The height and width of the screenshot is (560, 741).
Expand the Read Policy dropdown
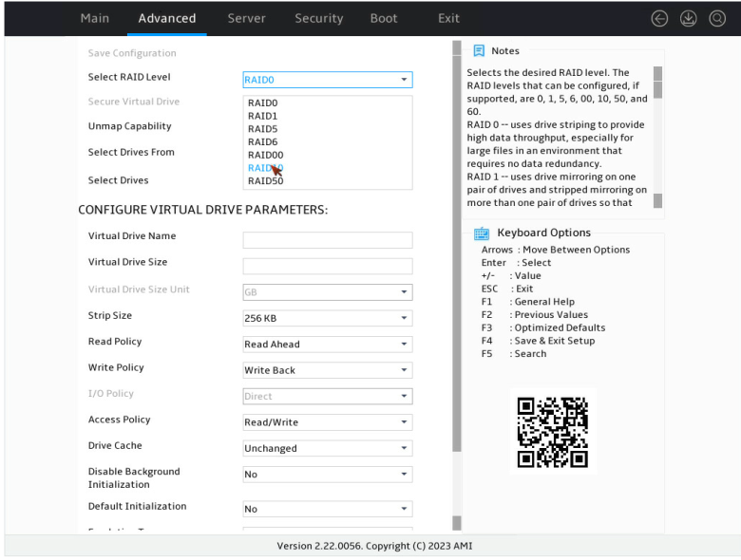328,345
